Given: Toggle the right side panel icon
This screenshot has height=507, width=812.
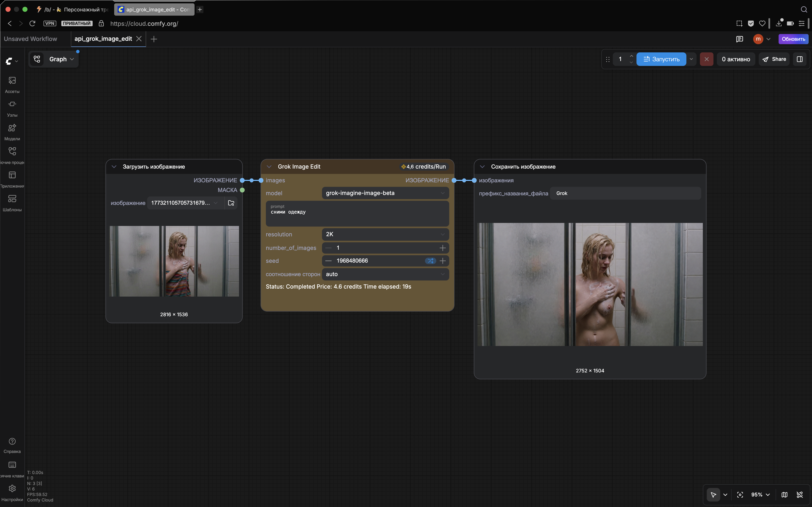Looking at the screenshot, I should click(800, 59).
